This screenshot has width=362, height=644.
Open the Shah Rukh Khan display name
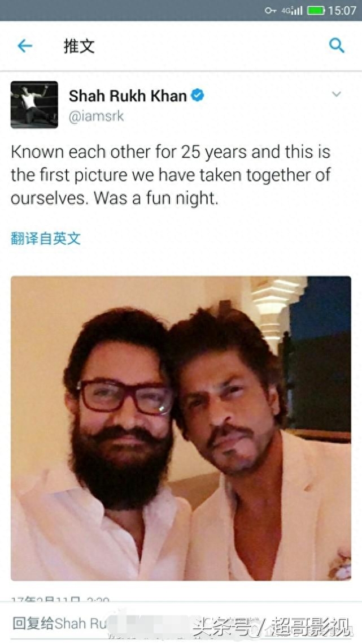click(128, 96)
